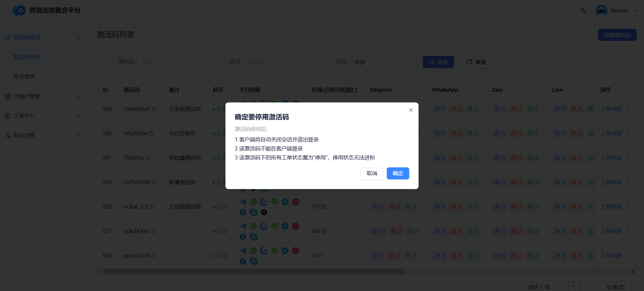The width and height of the screenshot is (644, 291).
Task: Click 确定 to confirm deactivation
Action: coord(397,173)
